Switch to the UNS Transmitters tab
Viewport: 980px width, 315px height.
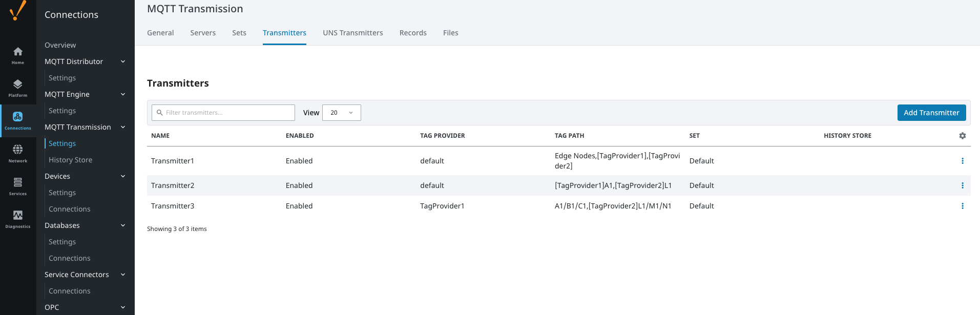click(352, 33)
